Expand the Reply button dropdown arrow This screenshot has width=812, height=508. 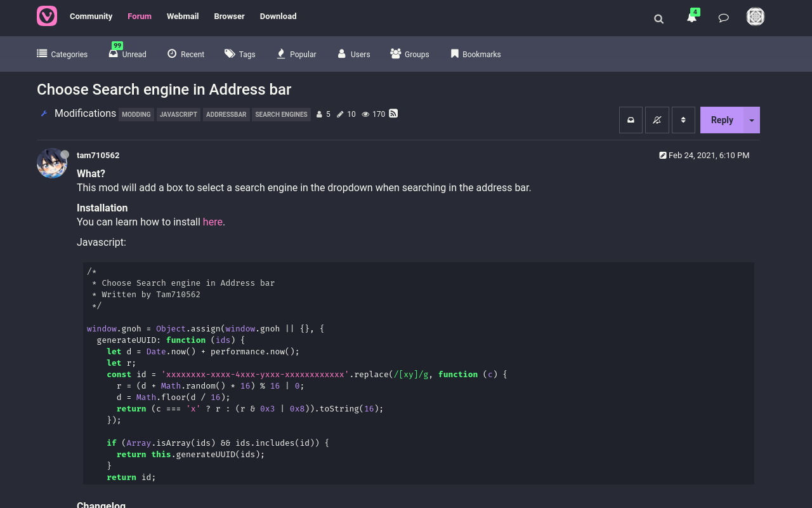click(x=752, y=120)
